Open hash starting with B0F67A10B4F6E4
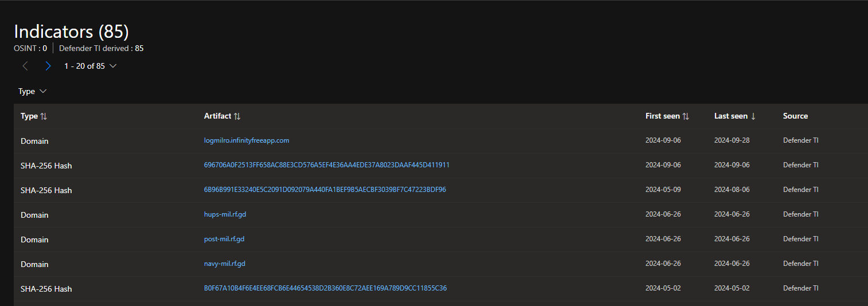The height and width of the screenshot is (306, 868). 325,288
